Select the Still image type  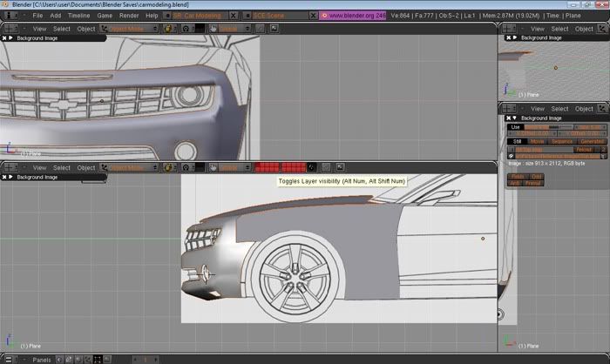coord(517,142)
